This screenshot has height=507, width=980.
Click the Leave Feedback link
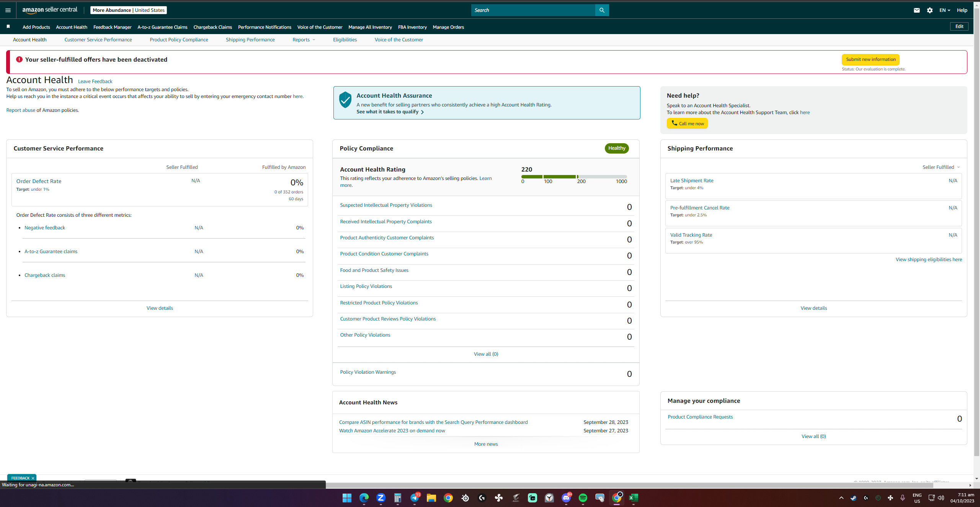[x=95, y=82]
